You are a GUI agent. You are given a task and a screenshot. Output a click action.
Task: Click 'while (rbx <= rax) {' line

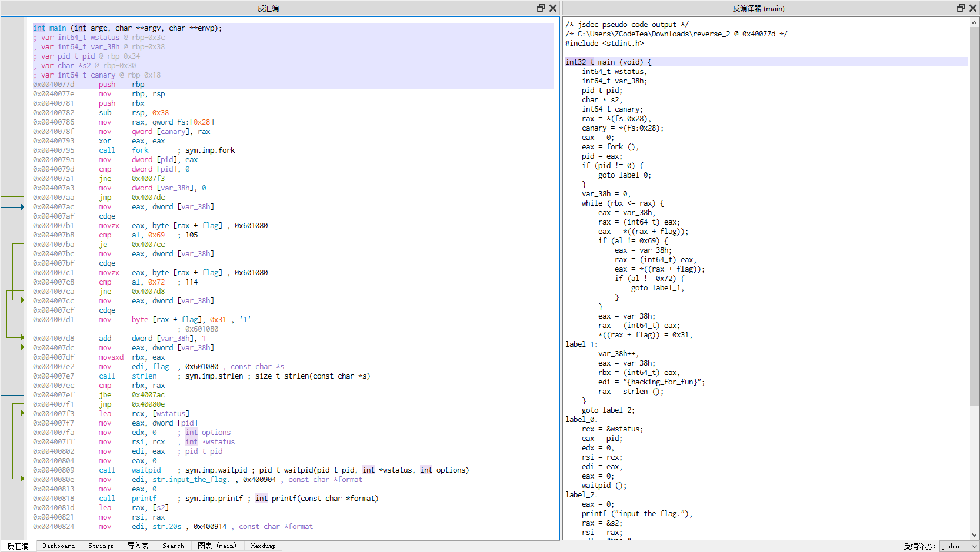623,203
